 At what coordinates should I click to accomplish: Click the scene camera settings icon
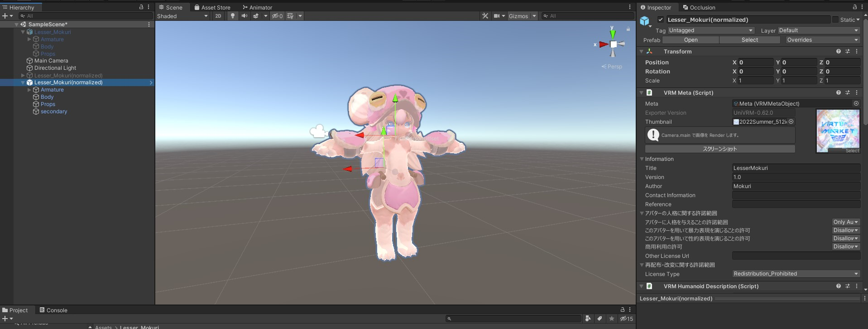[497, 16]
